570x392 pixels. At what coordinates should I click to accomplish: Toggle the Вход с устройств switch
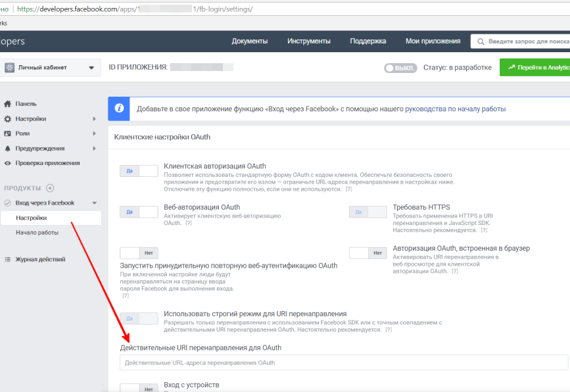point(139,387)
